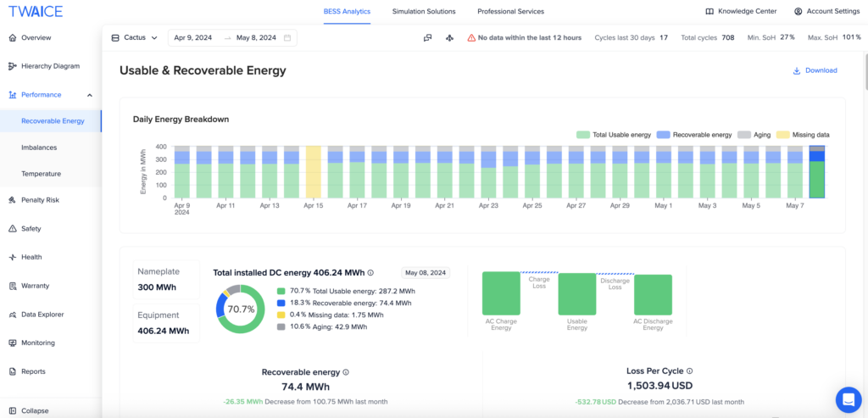The width and height of the screenshot is (868, 418).
Task: Click the red no-data warning icon
Action: (471, 37)
